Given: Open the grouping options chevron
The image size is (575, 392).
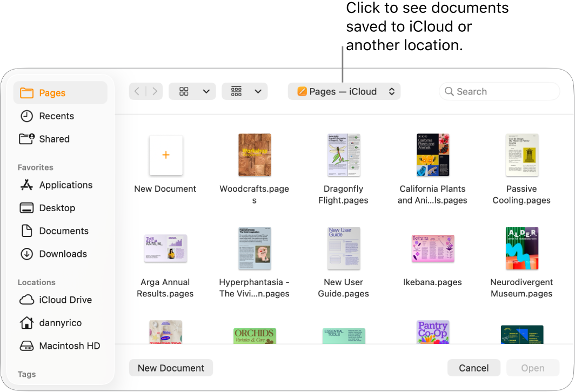Looking at the screenshot, I should click(x=257, y=91).
